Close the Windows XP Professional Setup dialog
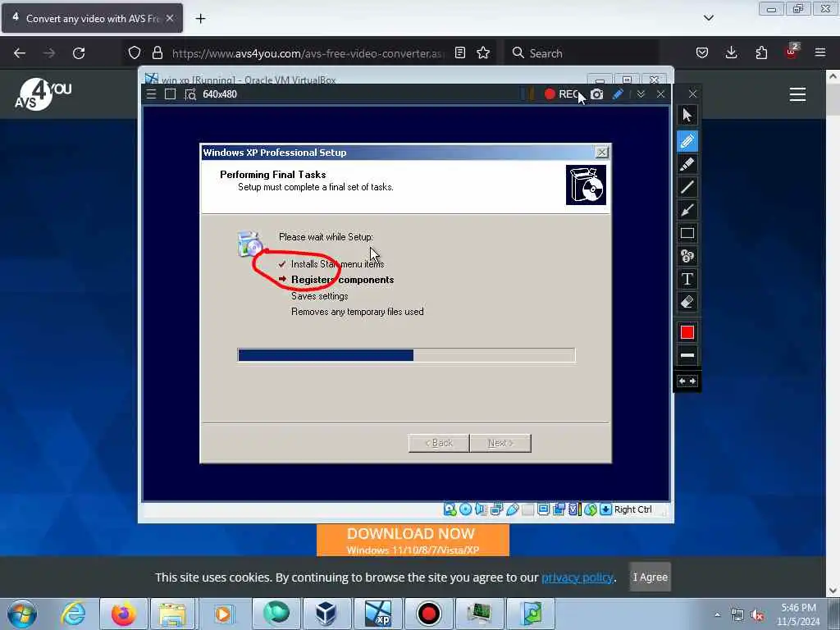 [602, 152]
